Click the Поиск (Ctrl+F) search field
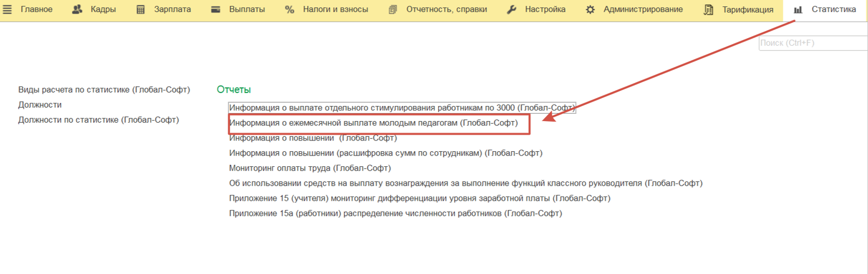The image size is (868, 274). tap(812, 43)
